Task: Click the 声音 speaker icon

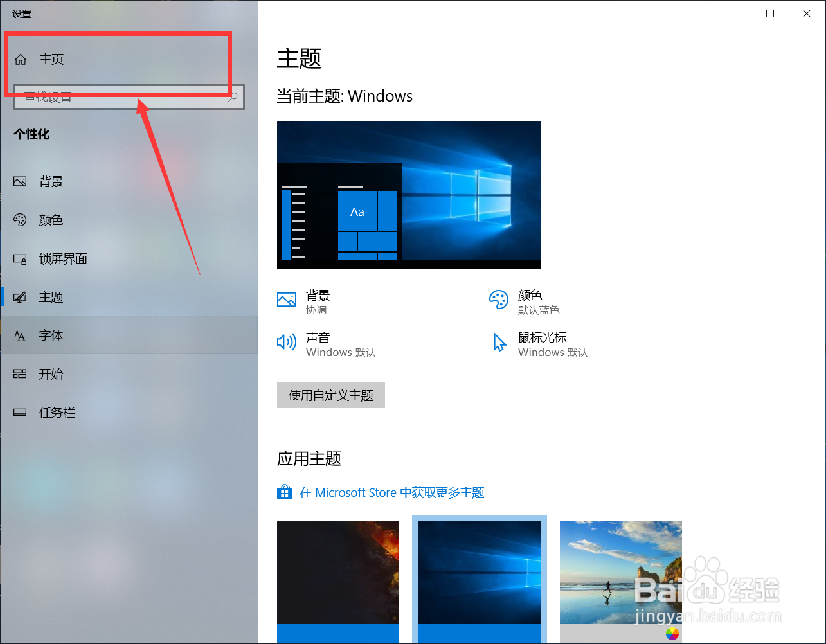Action: (287, 342)
